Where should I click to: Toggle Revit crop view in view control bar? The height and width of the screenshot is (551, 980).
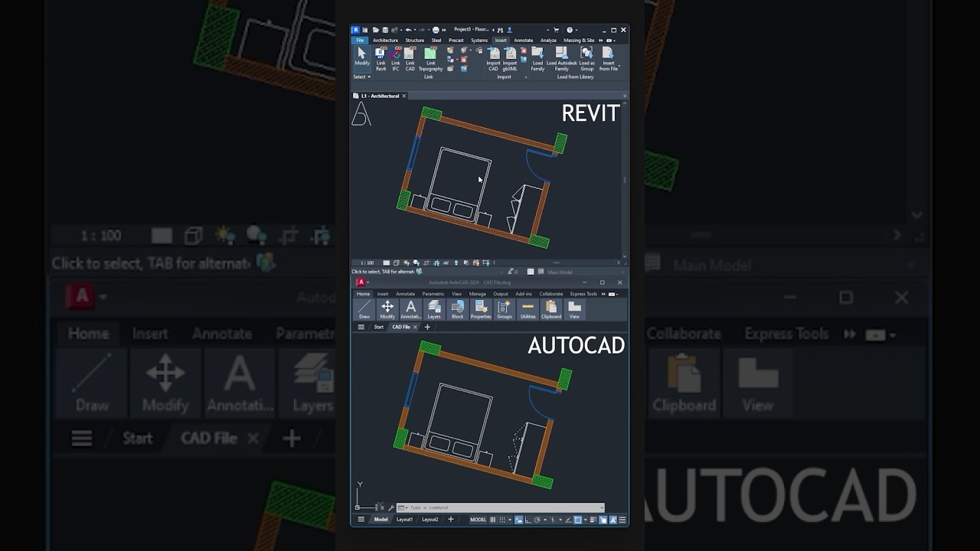[x=426, y=262]
